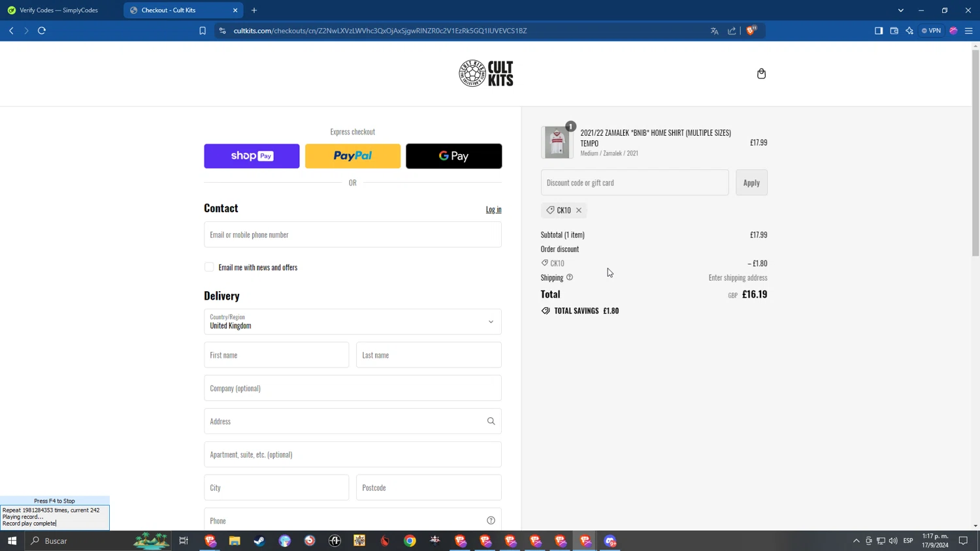Screen dimensions: 980x551
Task: Click the First name field
Action: pyautogui.click(x=276, y=355)
